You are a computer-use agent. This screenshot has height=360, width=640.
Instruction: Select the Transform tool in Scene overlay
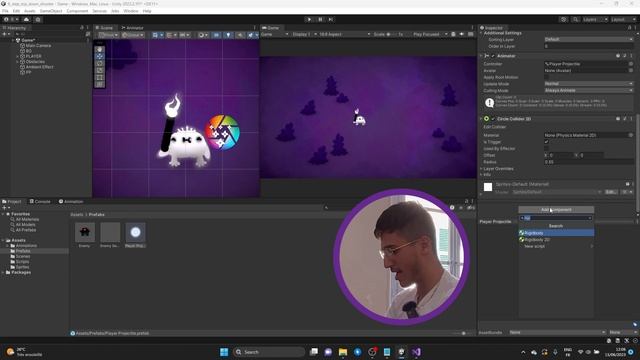point(100,84)
